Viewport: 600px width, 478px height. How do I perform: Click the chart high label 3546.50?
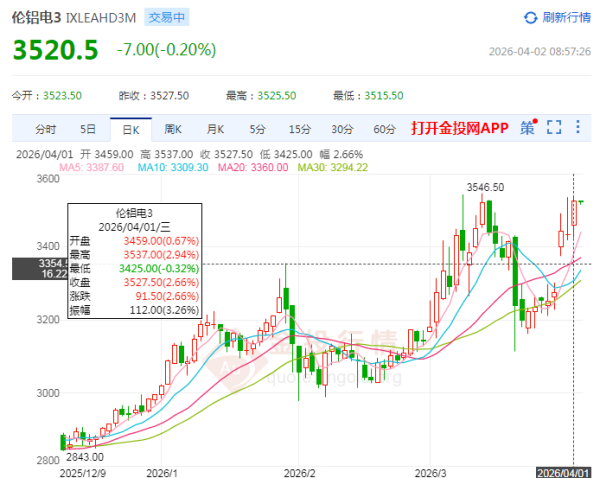pyautogui.click(x=485, y=187)
